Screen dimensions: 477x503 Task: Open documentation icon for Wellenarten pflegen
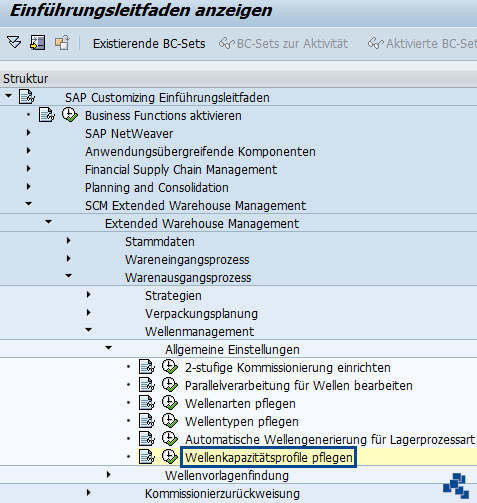(147, 403)
